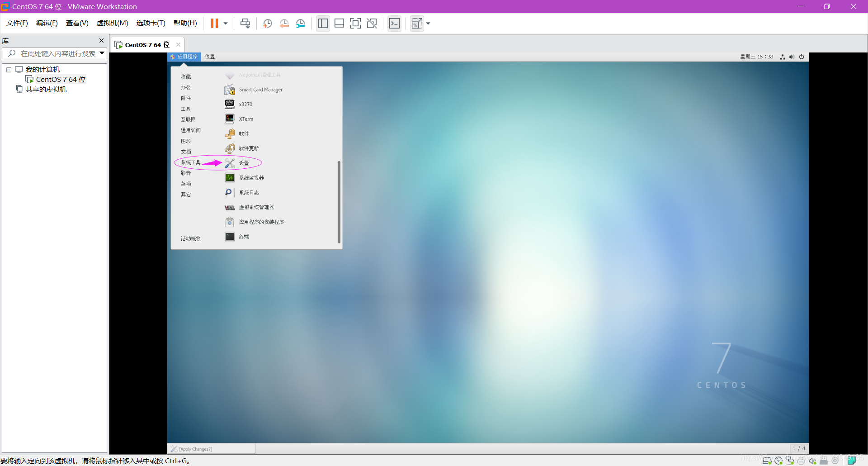The width and height of the screenshot is (868, 466).
Task: Open the 终端 terminal
Action: [x=245, y=236]
